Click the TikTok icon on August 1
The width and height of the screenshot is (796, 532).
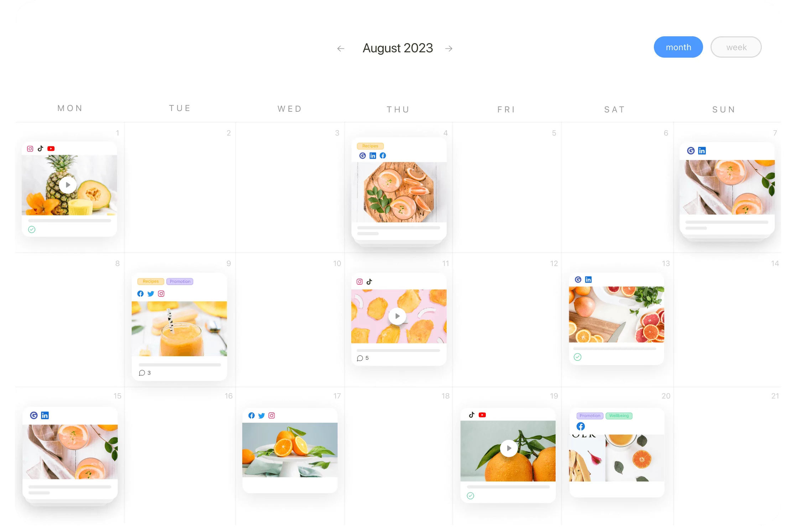40,148
